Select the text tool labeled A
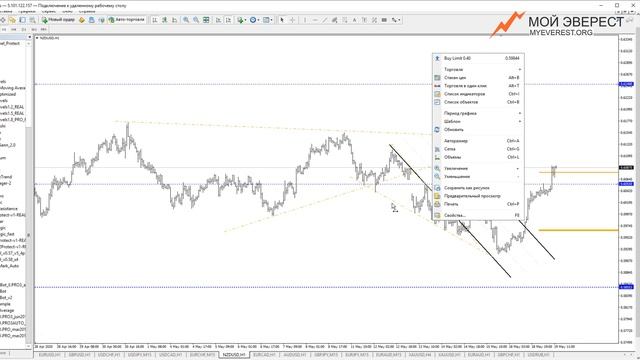640x360 pixels. 354,20
